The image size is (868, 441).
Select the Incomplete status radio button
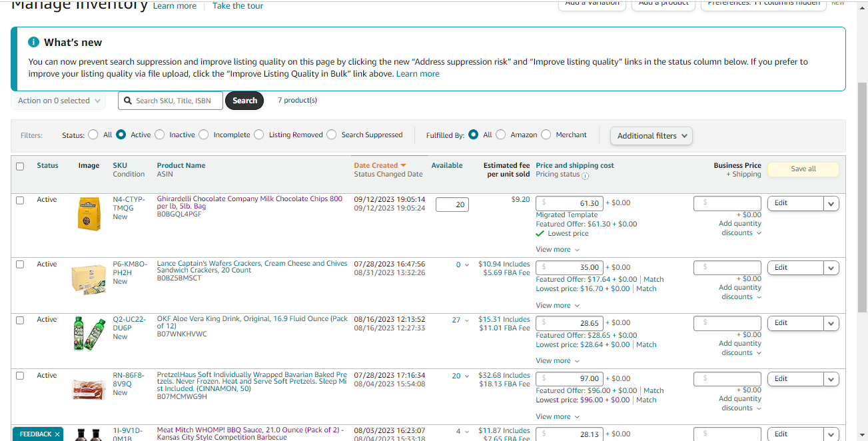pyautogui.click(x=204, y=135)
